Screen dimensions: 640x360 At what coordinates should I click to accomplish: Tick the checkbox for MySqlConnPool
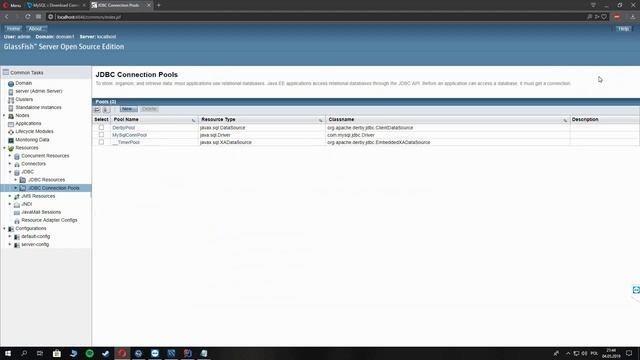[101, 135]
